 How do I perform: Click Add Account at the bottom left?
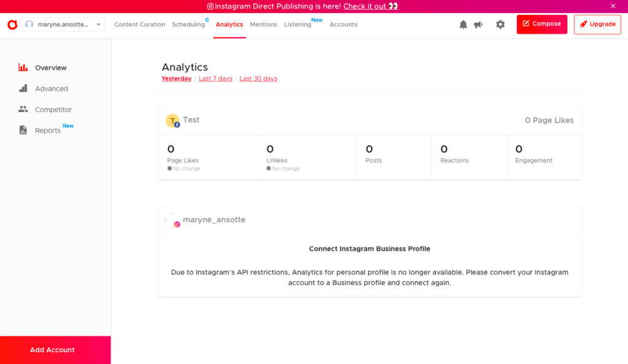(x=52, y=349)
